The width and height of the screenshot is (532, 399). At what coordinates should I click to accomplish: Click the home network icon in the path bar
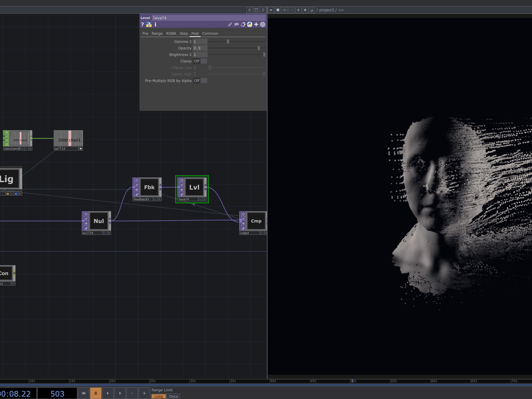point(312,10)
